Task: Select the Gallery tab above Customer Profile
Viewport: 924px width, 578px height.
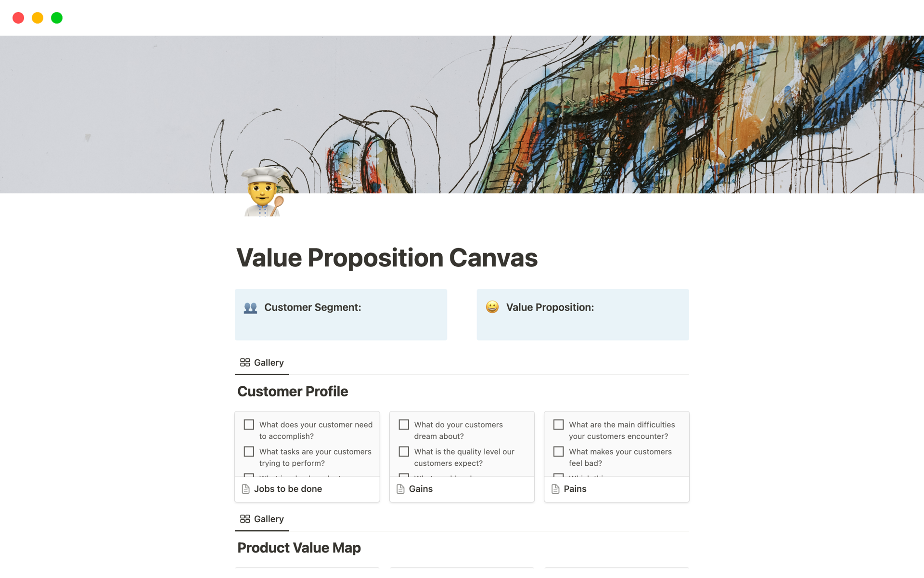Action: (x=269, y=363)
